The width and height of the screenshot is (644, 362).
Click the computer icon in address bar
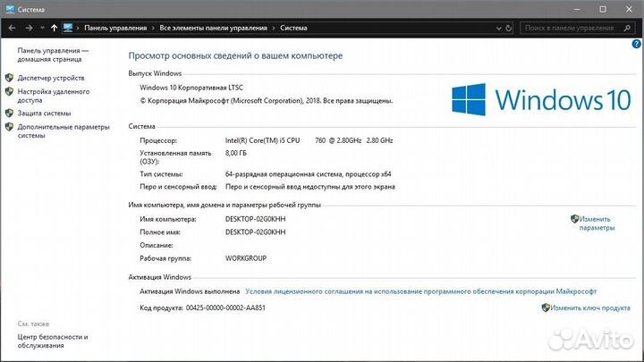68,28
